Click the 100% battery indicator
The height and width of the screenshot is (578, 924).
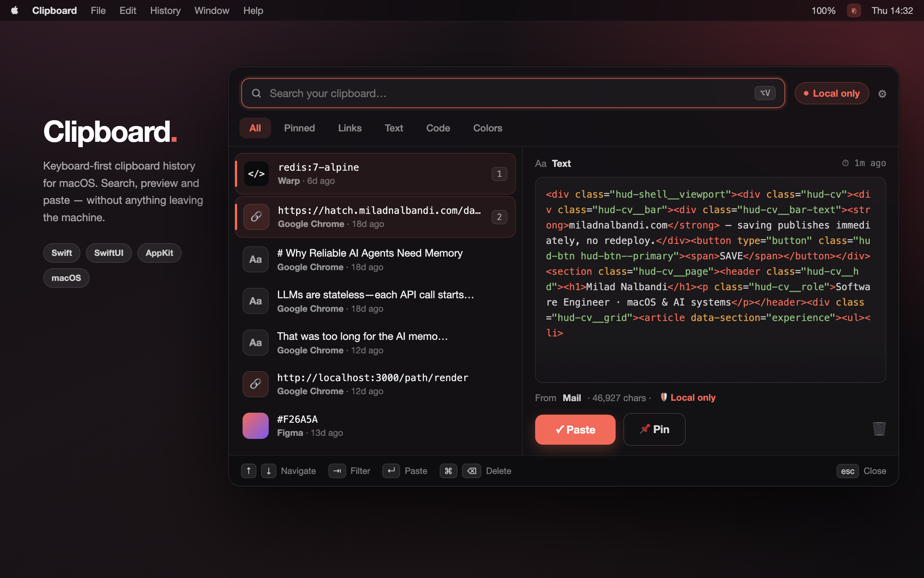pos(824,10)
